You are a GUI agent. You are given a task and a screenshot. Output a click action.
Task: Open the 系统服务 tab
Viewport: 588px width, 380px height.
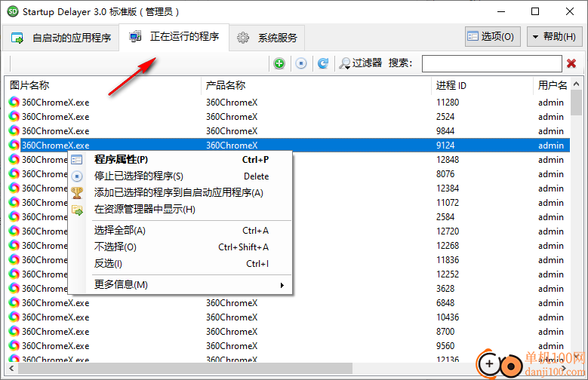[266, 38]
